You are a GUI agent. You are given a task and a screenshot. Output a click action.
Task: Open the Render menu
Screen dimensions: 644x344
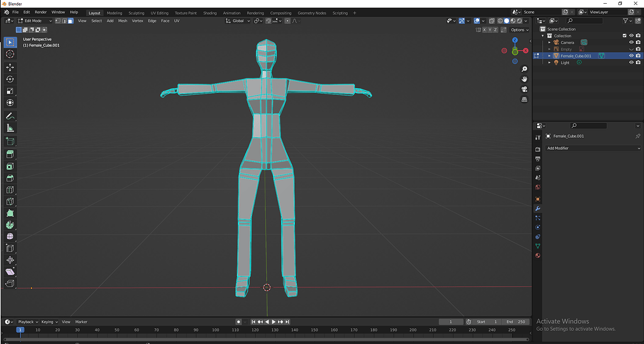click(41, 13)
